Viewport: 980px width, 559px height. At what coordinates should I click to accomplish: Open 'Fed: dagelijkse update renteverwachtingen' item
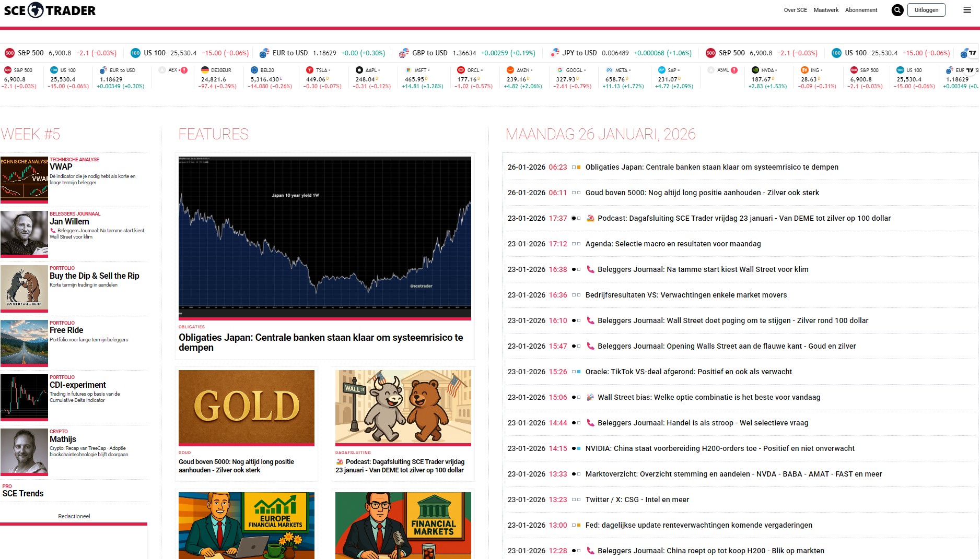click(699, 525)
